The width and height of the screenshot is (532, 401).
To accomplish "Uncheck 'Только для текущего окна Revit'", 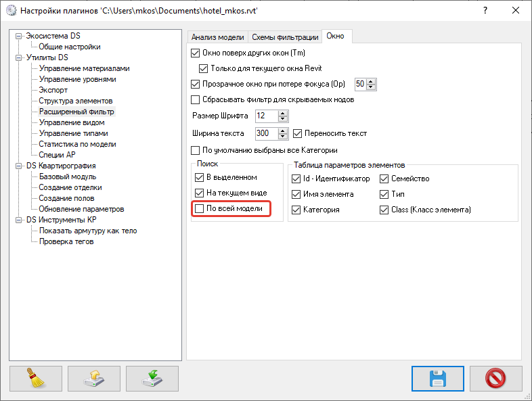I will tap(203, 68).
